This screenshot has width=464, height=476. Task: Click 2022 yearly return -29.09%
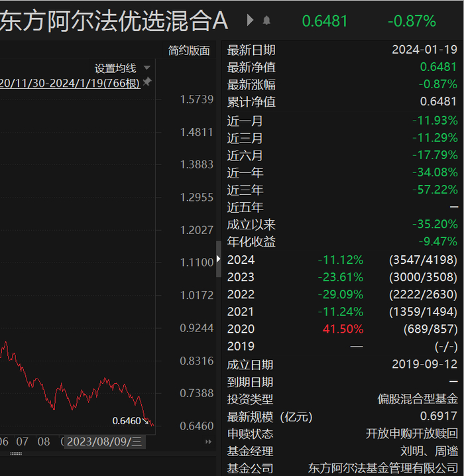tap(341, 294)
